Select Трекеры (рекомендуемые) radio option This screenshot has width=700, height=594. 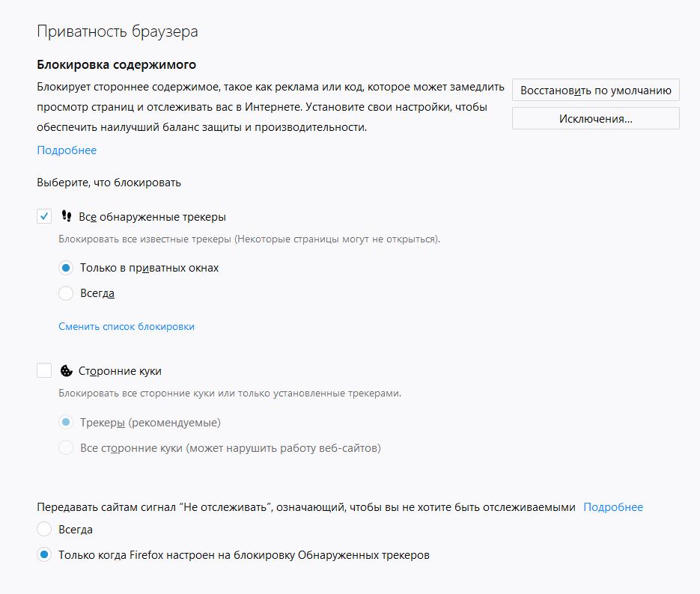(x=66, y=423)
